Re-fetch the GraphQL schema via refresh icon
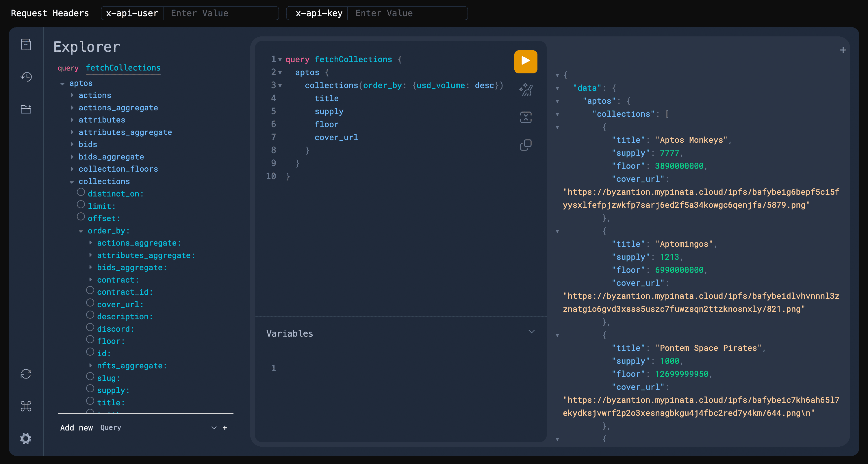 pyautogui.click(x=26, y=374)
